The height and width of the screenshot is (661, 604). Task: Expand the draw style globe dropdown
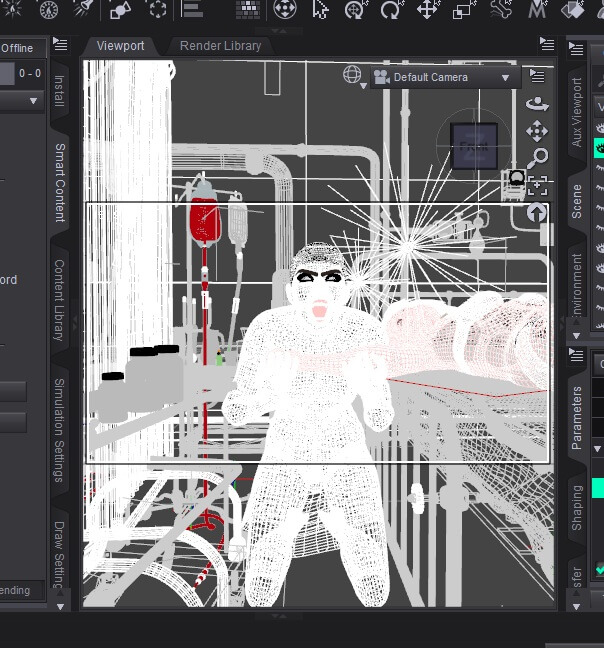(x=355, y=77)
